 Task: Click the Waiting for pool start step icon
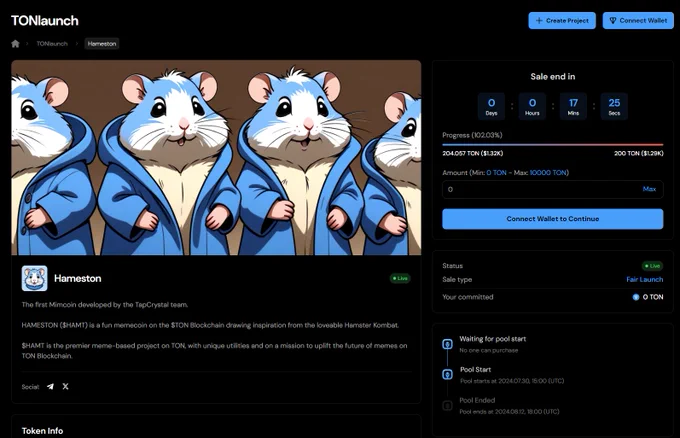tap(447, 344)
